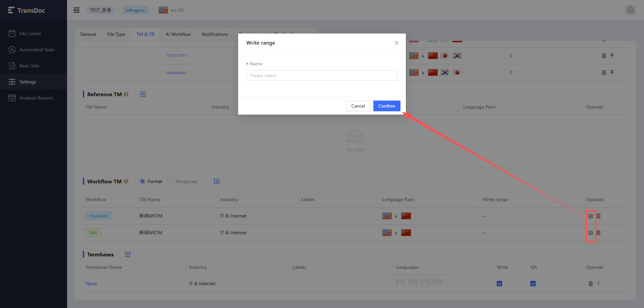This screenshot has width=644, height=308.
Task: Click the Edit workflow tag
Action: coord(93,233)
